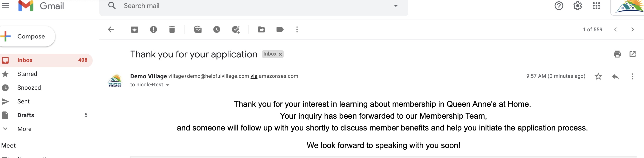Open the Labels icon
644x158 pixels.
coord(280,29)
